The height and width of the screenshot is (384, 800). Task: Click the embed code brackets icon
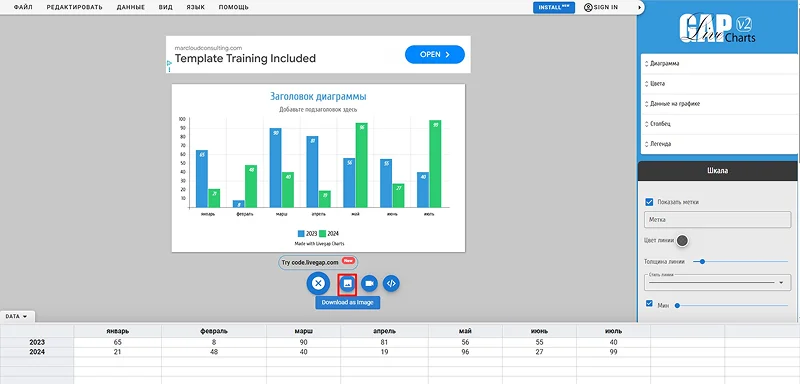(x=391, y=283)
